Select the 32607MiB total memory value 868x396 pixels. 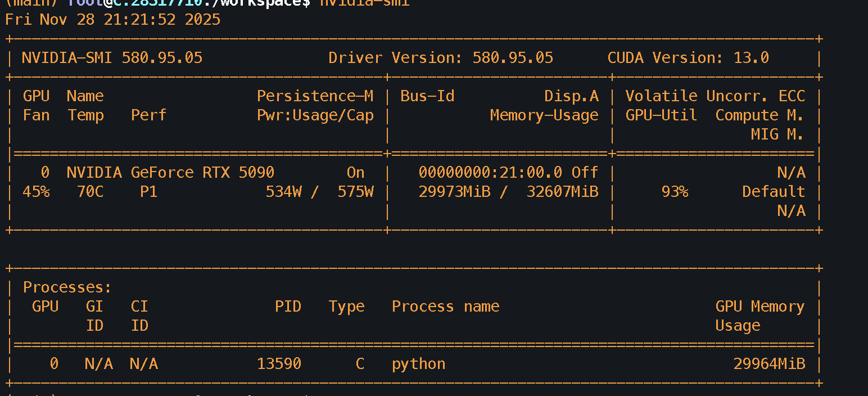click(x=562, y=192)
